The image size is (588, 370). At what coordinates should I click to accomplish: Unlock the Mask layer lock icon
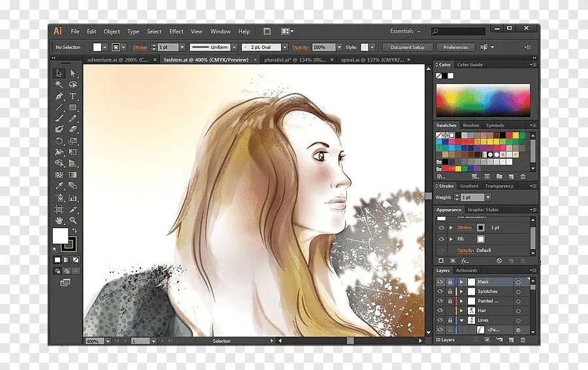(x=450, y=282)
